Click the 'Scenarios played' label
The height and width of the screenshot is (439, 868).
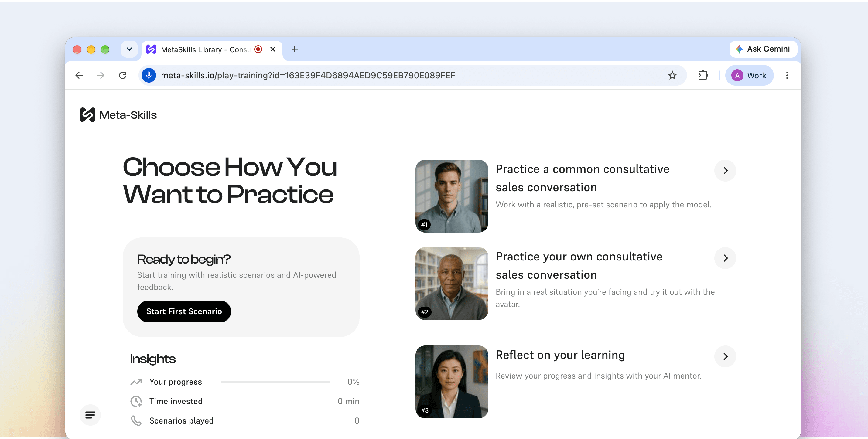pos(181,420)
